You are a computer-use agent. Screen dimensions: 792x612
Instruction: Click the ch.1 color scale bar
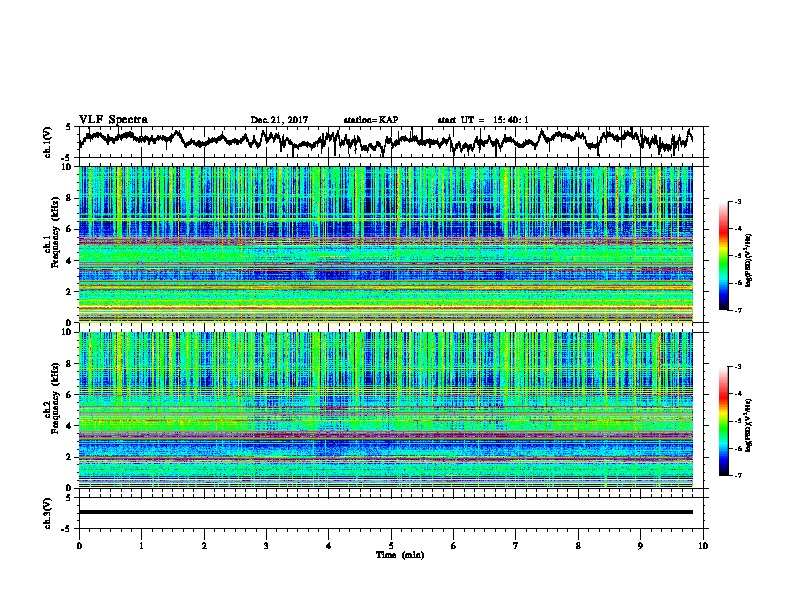pyautogui.click(x=723, y=256)
